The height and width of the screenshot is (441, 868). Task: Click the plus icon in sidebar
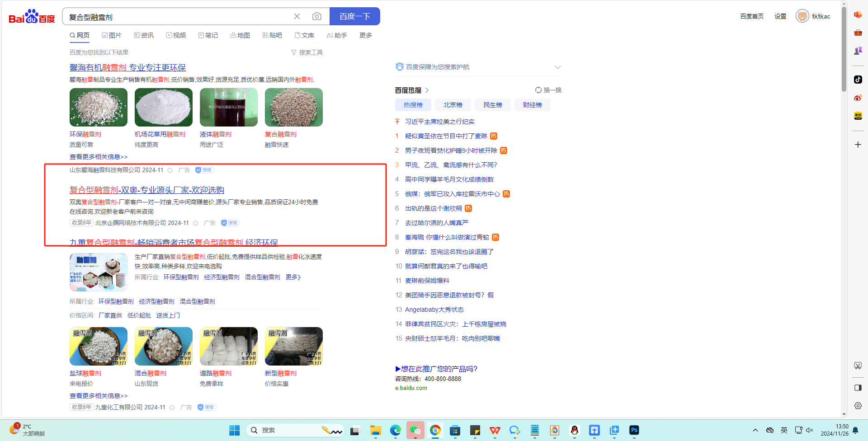click(x=858, y=145)
